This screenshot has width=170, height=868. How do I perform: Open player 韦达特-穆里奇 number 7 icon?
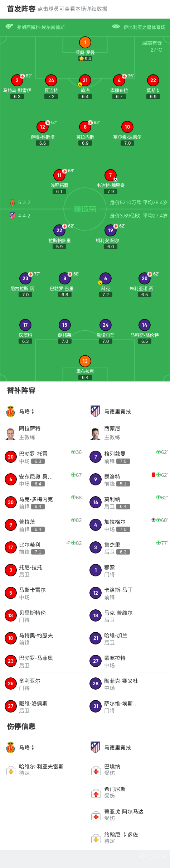[111, 175]
